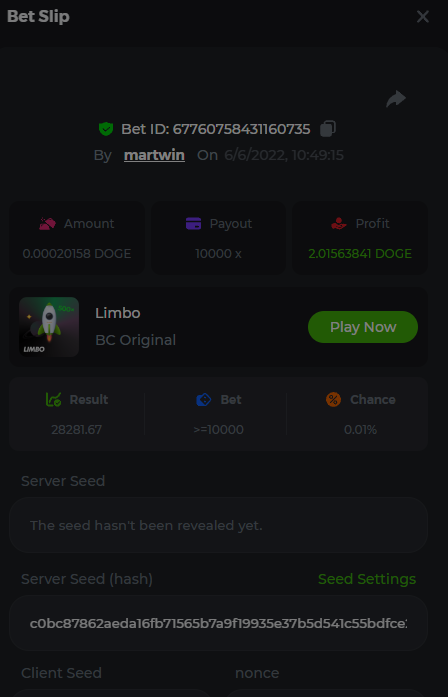
Task: Click the Bet ID number text
Action: (241, 129)
